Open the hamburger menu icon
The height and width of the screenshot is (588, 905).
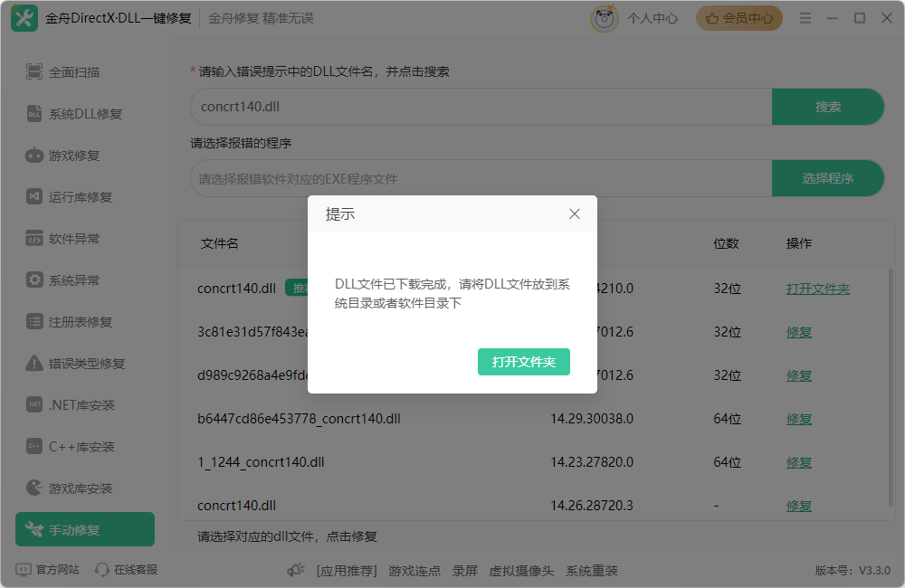[805, 18]
